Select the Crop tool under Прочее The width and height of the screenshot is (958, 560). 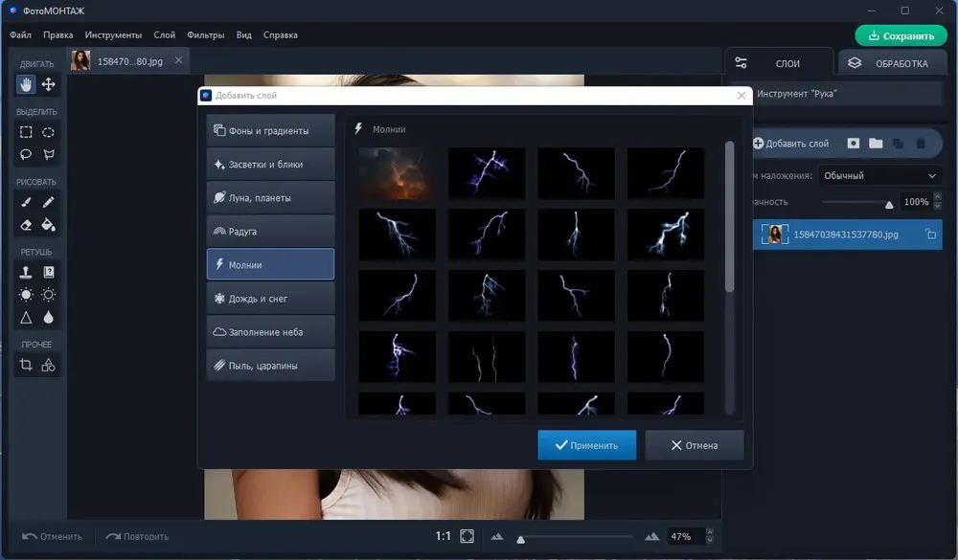tap(26, 365)
